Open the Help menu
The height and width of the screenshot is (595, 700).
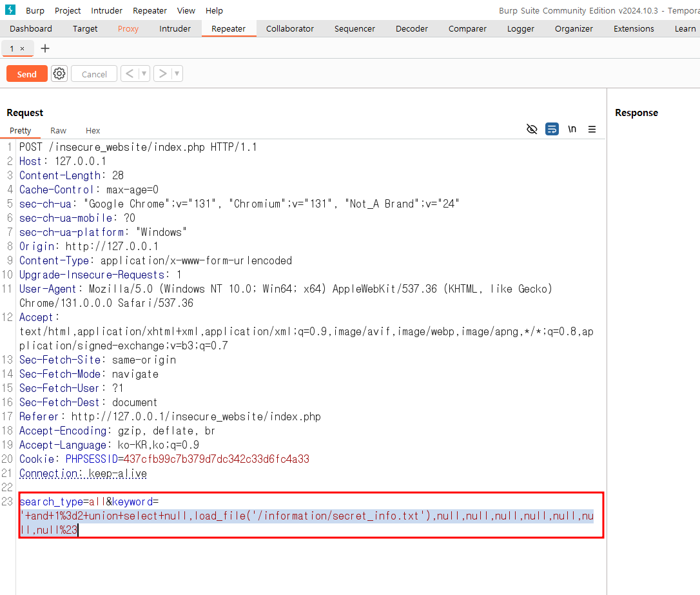214,10
